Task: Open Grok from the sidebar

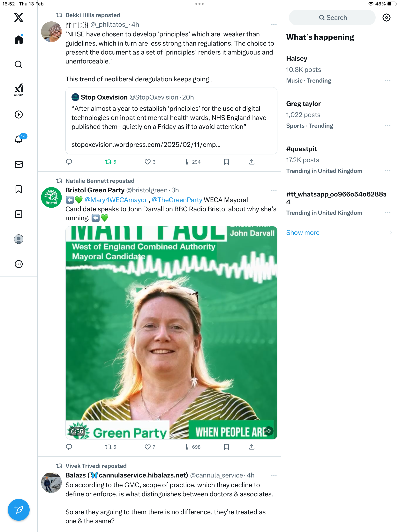Action: click(19, 90)
